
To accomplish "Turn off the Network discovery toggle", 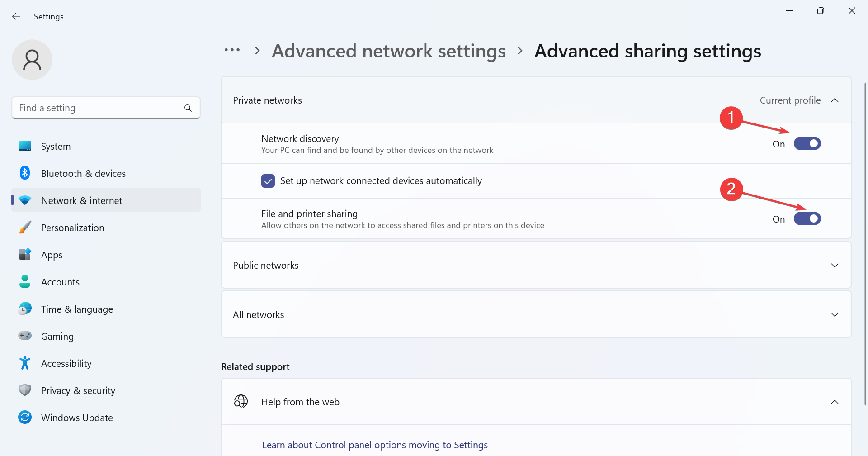I will point(807,144).
